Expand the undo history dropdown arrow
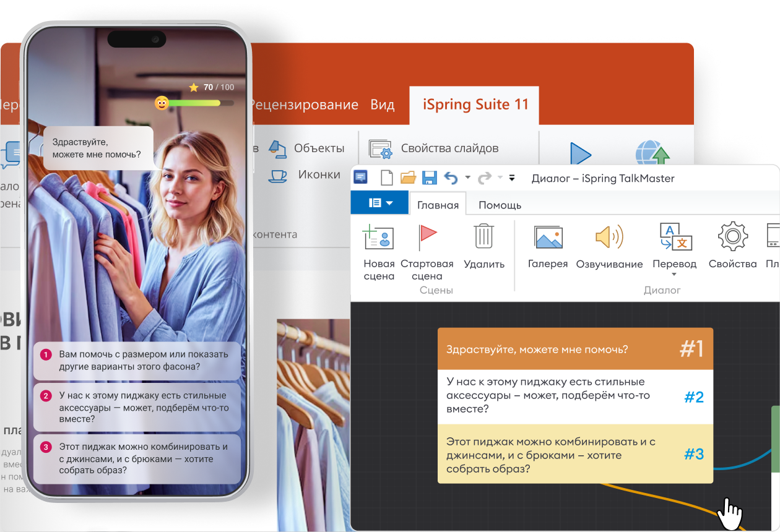 click(x=467, y=178)
